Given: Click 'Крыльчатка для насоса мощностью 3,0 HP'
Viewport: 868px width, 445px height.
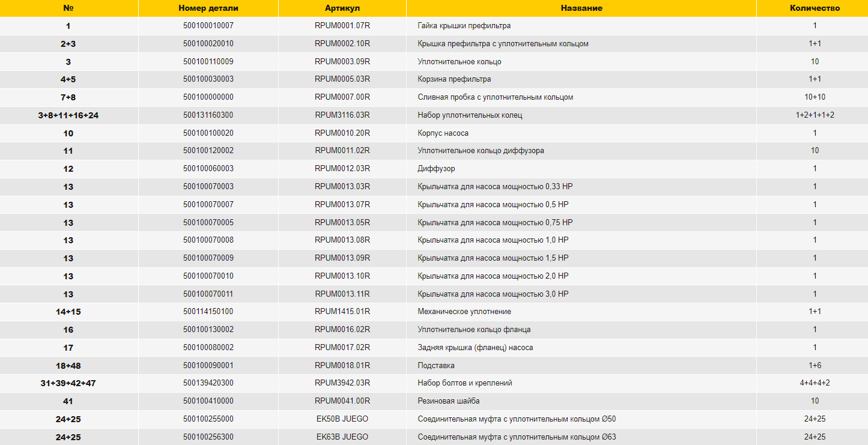Looking at the screenshot, I should [x=493, y=294].
